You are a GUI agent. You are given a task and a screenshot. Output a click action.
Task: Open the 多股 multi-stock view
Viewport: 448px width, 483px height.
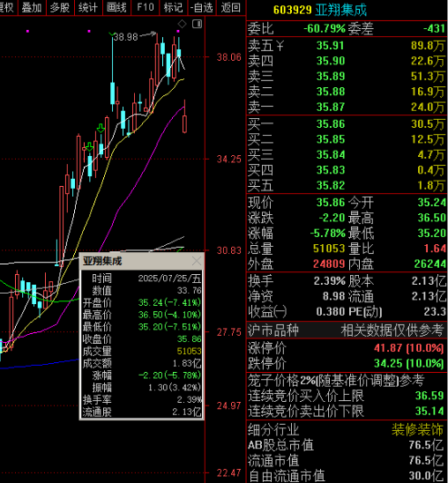tap(60, 7)
